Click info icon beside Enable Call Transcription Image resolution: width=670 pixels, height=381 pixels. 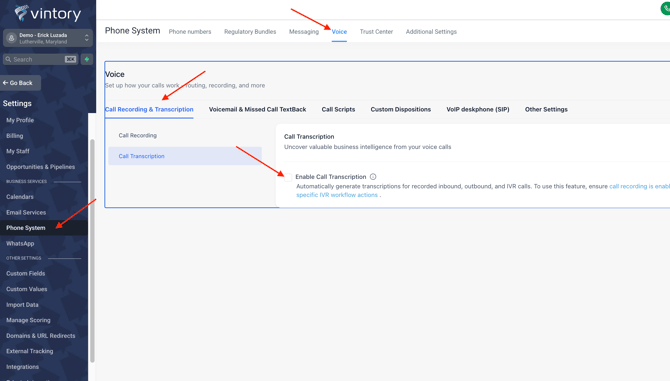(373, 177)
